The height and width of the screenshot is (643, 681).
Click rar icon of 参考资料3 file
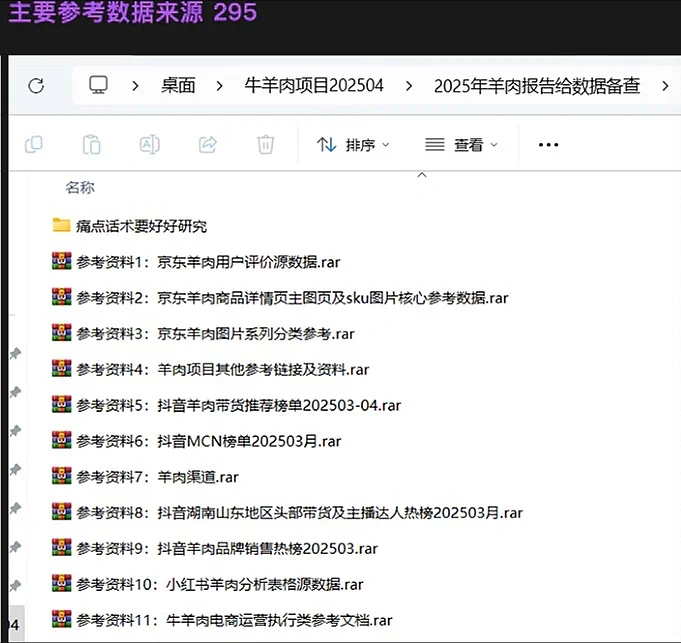click(x=61, y=333)
